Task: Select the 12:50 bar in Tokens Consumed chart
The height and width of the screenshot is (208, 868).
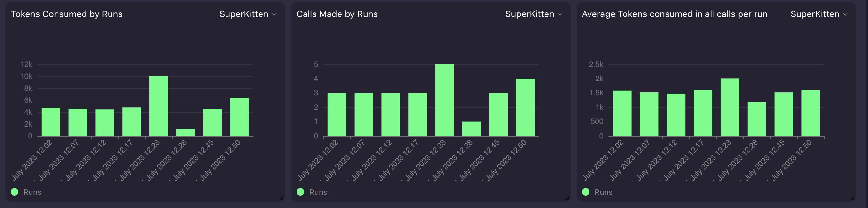Action: [x=239, y=117]
